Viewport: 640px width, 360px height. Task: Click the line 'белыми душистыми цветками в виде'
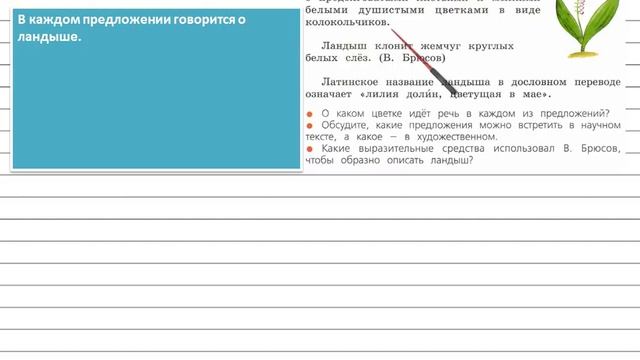point(423,10)
